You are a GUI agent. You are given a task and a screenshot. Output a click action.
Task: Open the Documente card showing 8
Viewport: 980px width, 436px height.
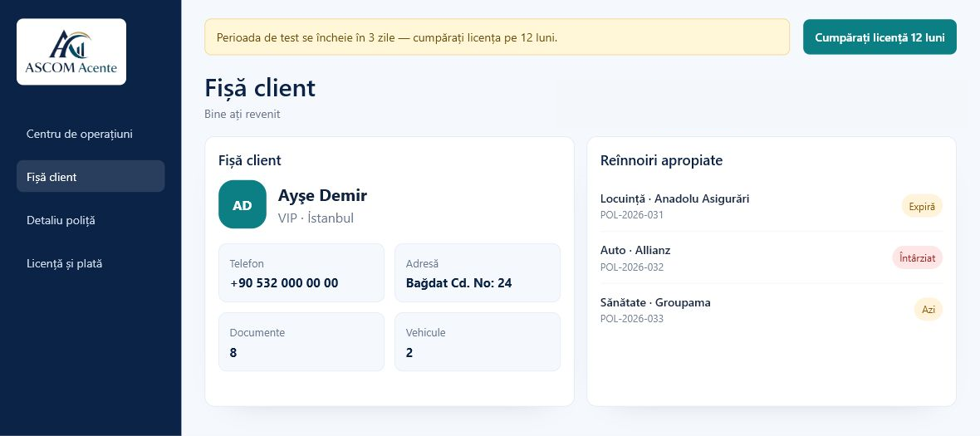coord(301,342)
